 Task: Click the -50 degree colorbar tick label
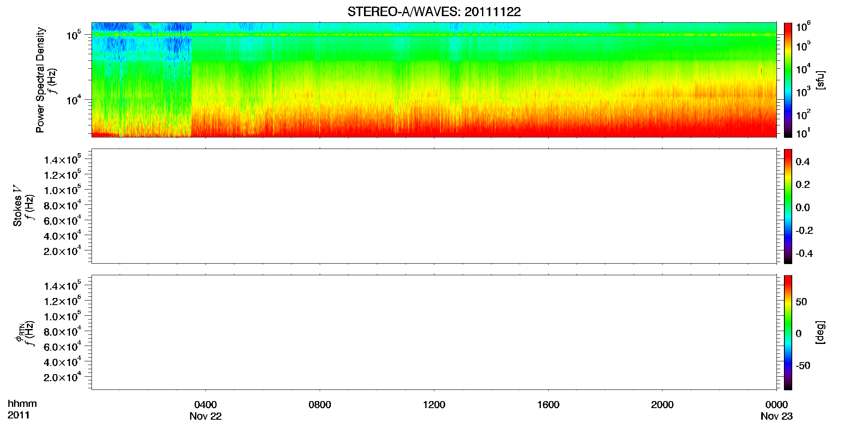803,366
